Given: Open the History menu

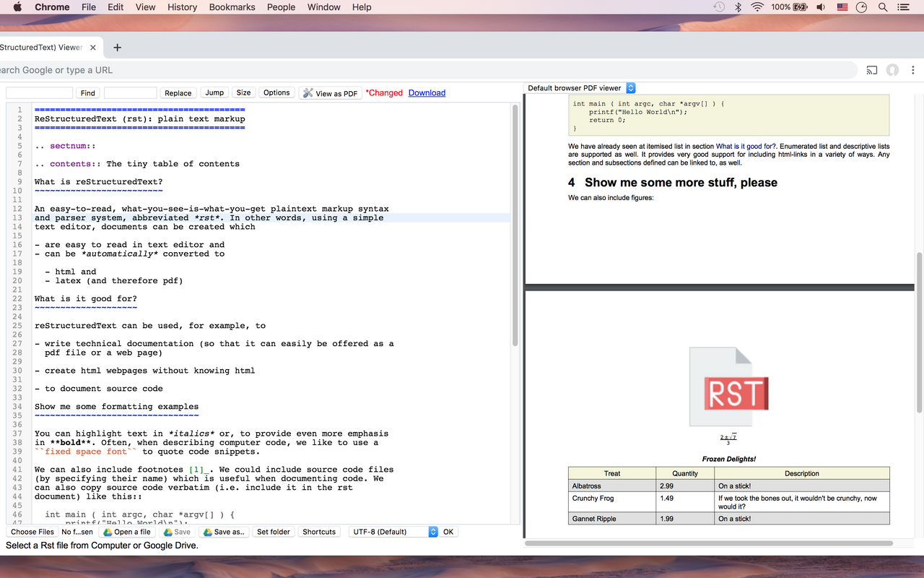Looking at the screenshot, I should coord(182,7).
